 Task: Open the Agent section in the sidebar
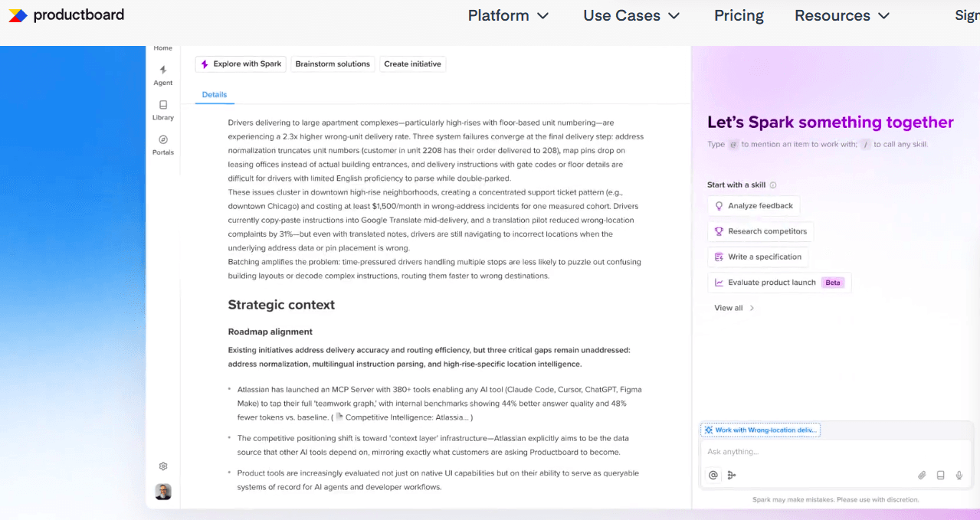tap(163, 75)
